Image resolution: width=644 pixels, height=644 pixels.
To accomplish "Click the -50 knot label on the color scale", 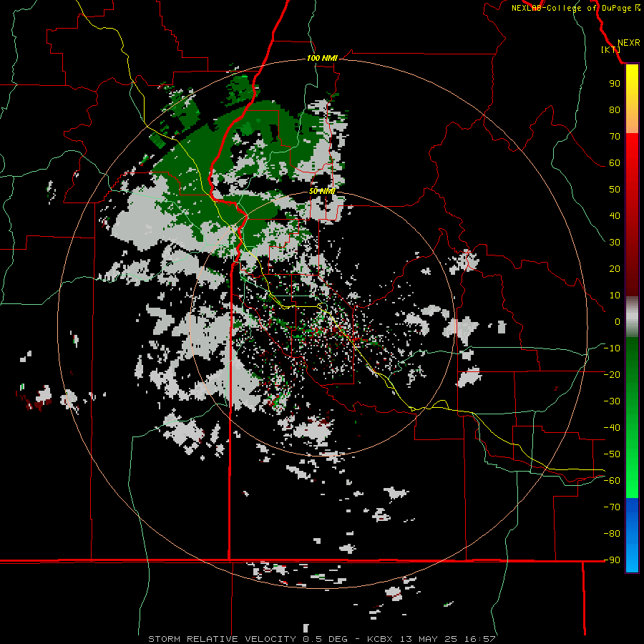I will click(612, 454).
